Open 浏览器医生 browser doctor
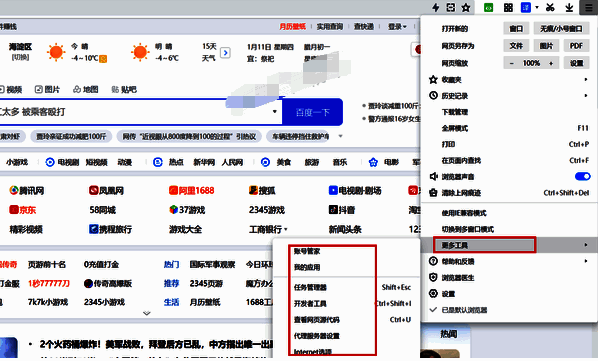Image resolution: width=598 pixels, height=361 pixels. pyautogui.click(x=509, y=278)
